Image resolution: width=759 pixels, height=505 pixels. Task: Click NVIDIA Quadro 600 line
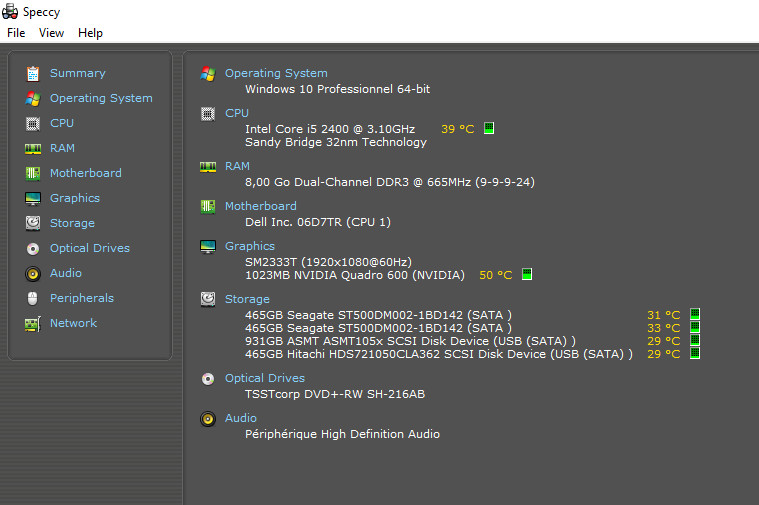(x=355, y=275)
